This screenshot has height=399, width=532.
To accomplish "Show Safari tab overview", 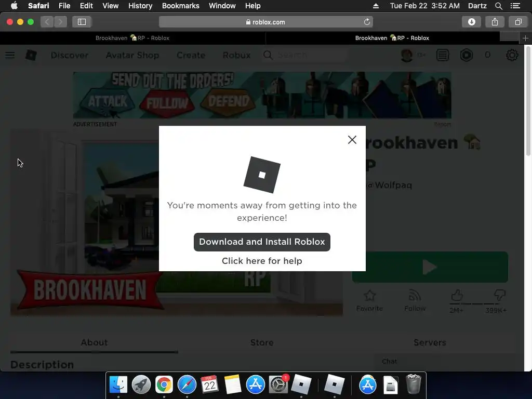I will (518, 22).
